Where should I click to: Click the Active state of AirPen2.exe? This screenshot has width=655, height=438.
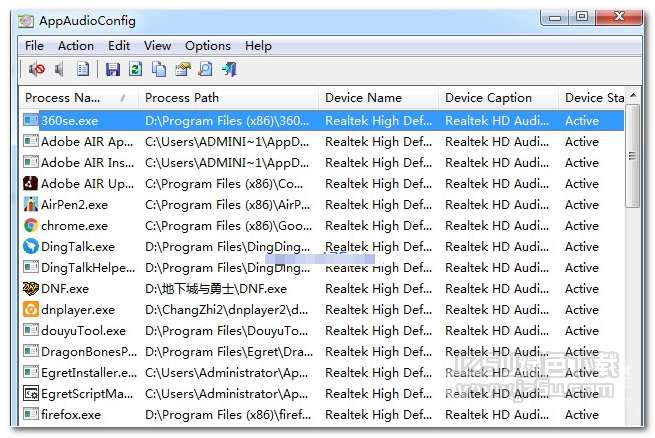[581, 205]
